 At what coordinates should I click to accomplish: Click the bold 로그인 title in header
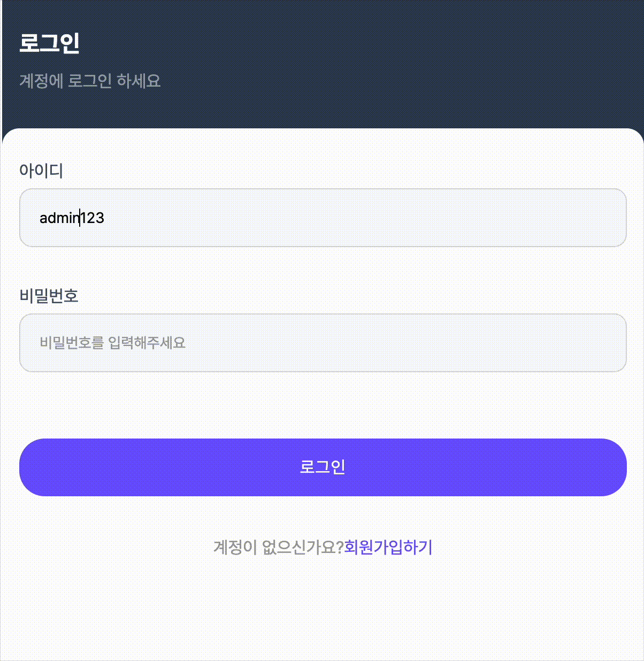49,43
